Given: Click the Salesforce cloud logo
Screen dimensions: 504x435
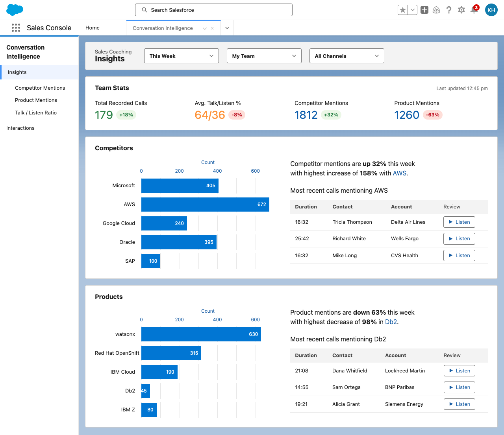Looking at the screenshot, I should coord(15,9).
